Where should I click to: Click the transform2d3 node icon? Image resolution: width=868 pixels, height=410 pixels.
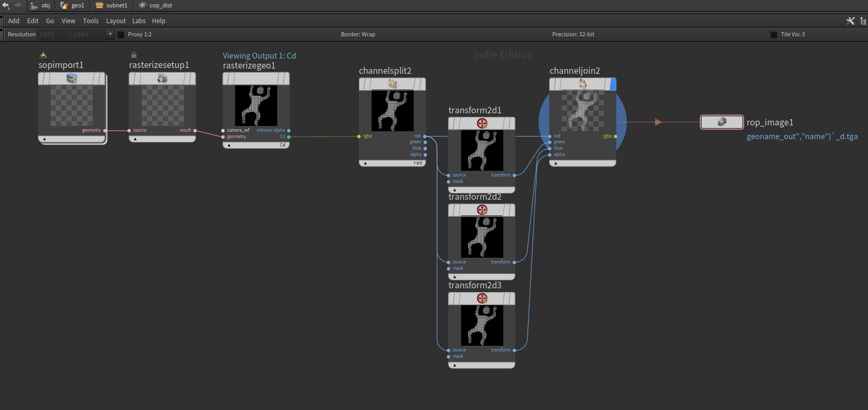[x=482, y=298]
